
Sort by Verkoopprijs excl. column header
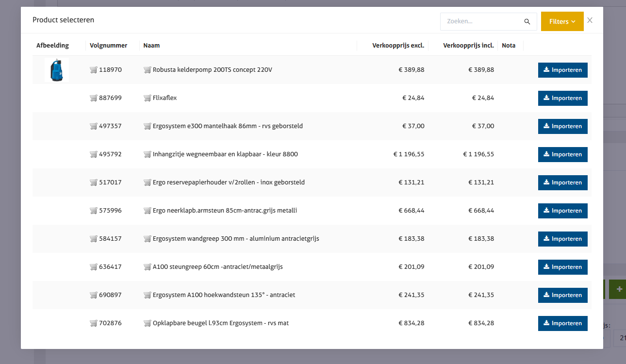point(398,46)
